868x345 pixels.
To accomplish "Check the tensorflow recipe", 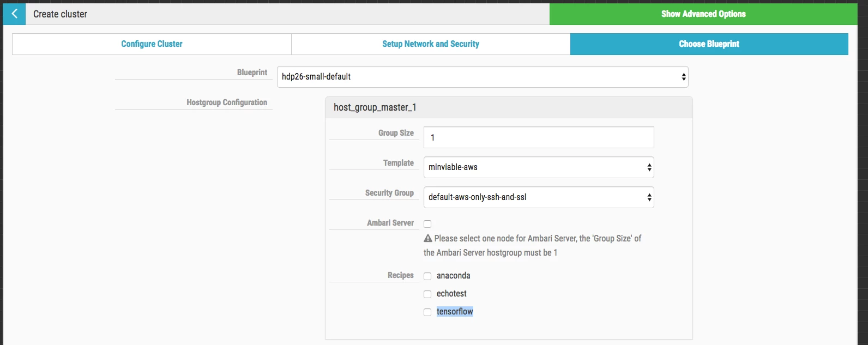I will pyautogui.click(x=427, y=312).
